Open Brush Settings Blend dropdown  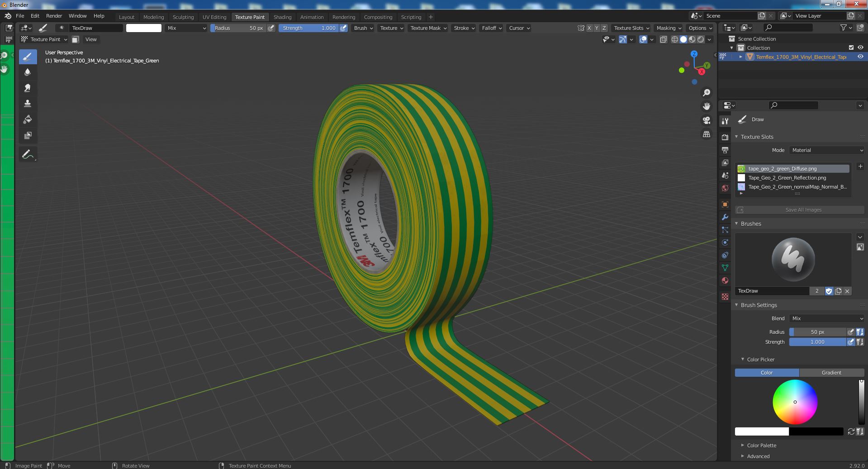click(827, 318)
